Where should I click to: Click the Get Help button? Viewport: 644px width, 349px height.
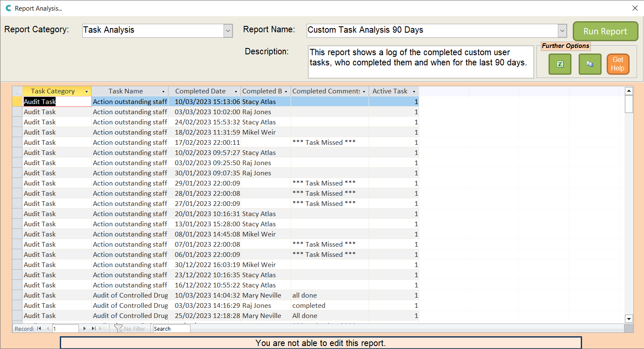(x=618, y=64)
